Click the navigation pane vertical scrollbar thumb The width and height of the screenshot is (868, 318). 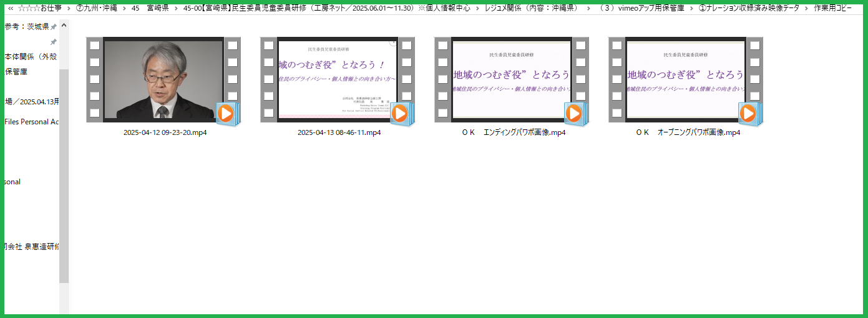(x=64, y=175)
